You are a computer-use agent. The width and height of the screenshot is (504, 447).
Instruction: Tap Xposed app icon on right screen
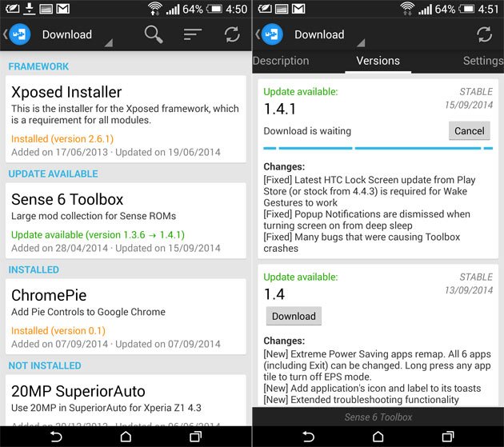coord(272,34)
